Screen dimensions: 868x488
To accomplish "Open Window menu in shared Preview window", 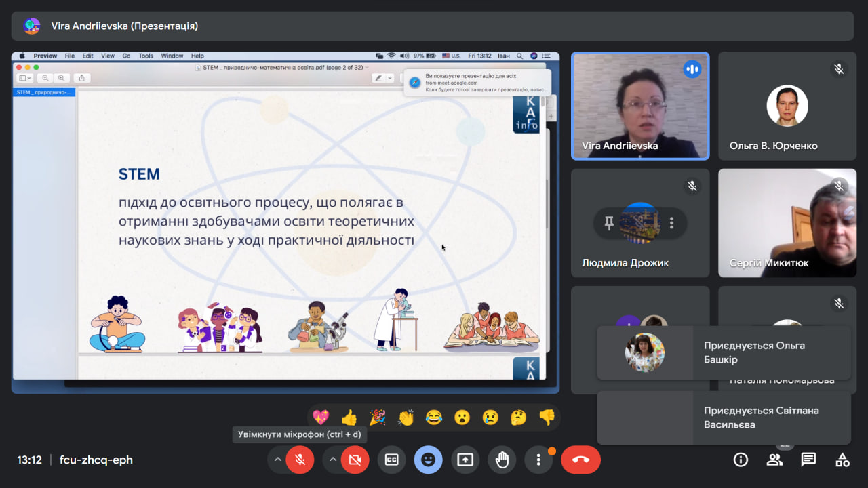I will point(172,56).
